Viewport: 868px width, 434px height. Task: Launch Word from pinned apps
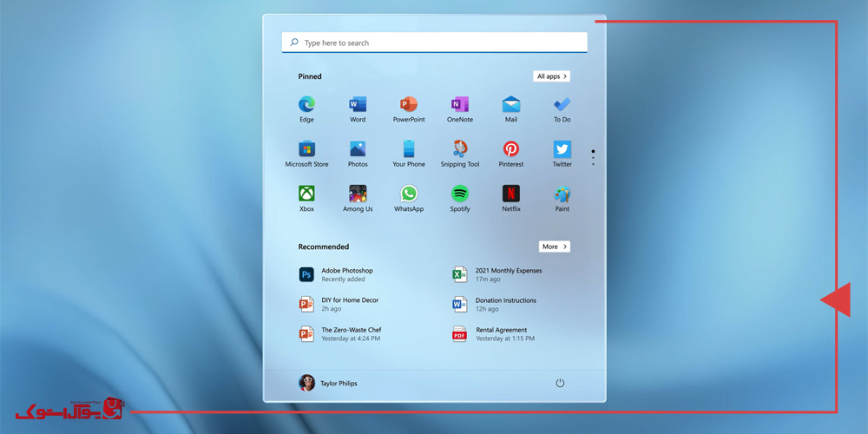coord(358,104)
